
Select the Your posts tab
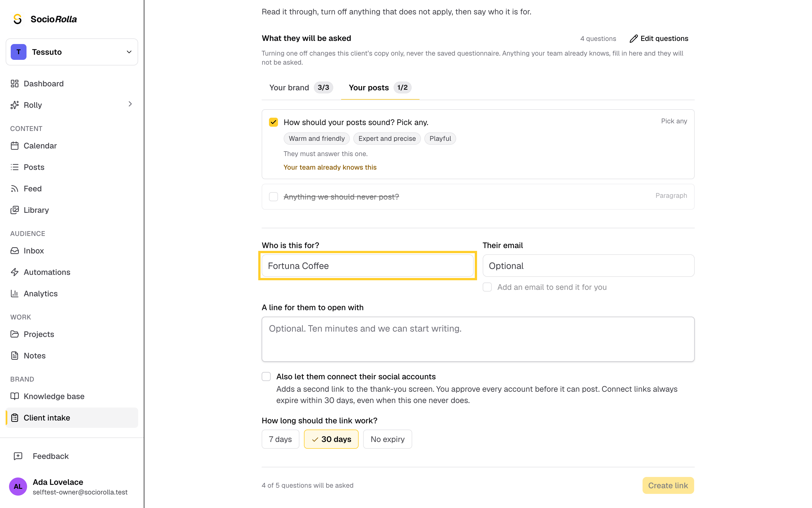380,87
